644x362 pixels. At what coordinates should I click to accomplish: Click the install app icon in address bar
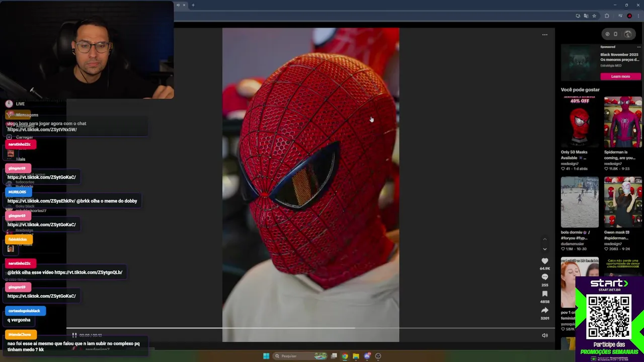click(578, 16)
